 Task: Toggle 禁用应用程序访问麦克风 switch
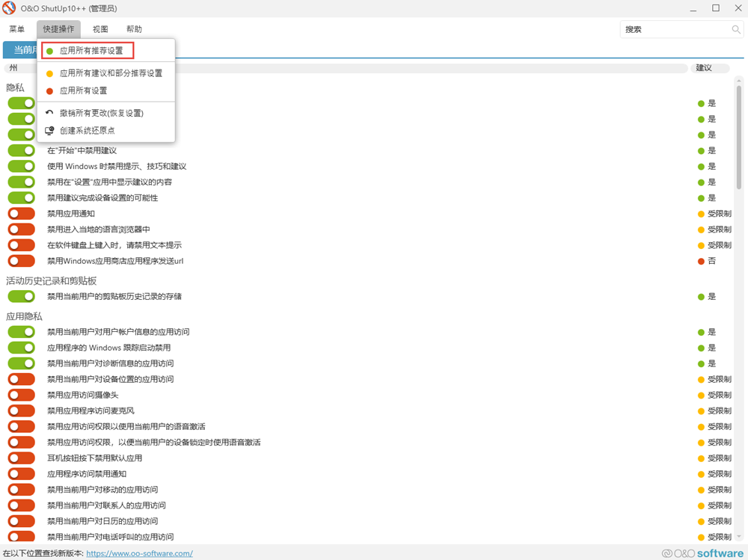tap(22, 410)
